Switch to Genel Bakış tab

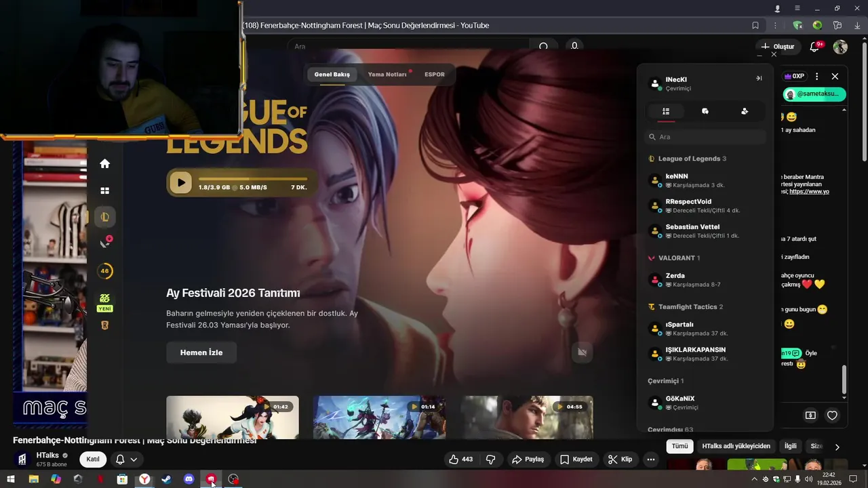pyautogui.click(x=332, y=74)
